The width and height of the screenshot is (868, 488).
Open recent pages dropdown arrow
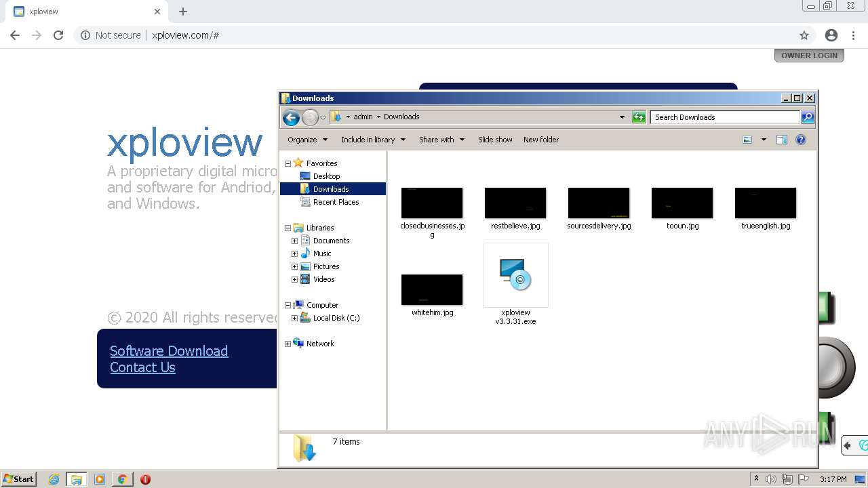click(323, 117)
